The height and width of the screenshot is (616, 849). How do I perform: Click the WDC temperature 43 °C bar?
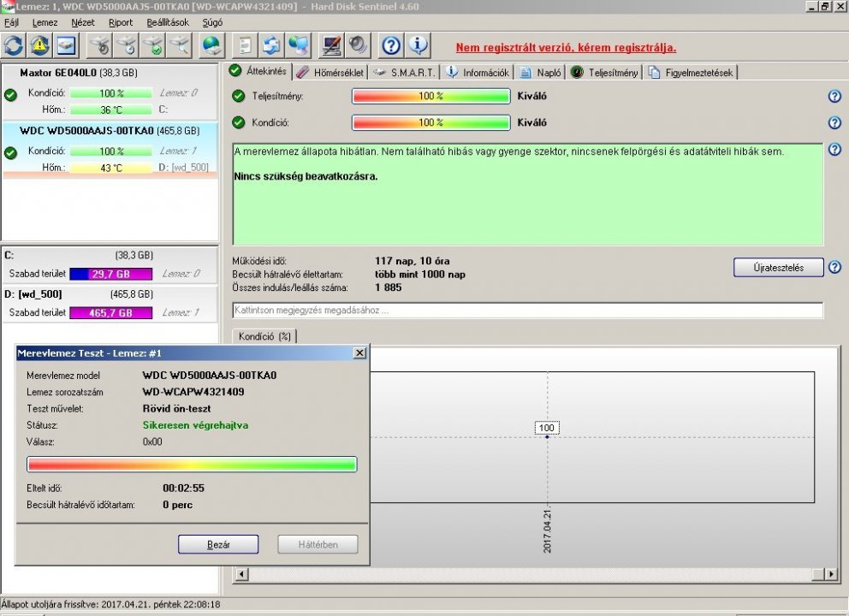(111, 168)
